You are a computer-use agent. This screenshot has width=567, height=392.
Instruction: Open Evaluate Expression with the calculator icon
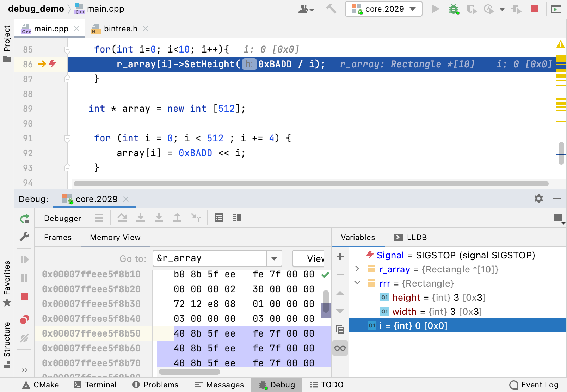pos(219,218)
